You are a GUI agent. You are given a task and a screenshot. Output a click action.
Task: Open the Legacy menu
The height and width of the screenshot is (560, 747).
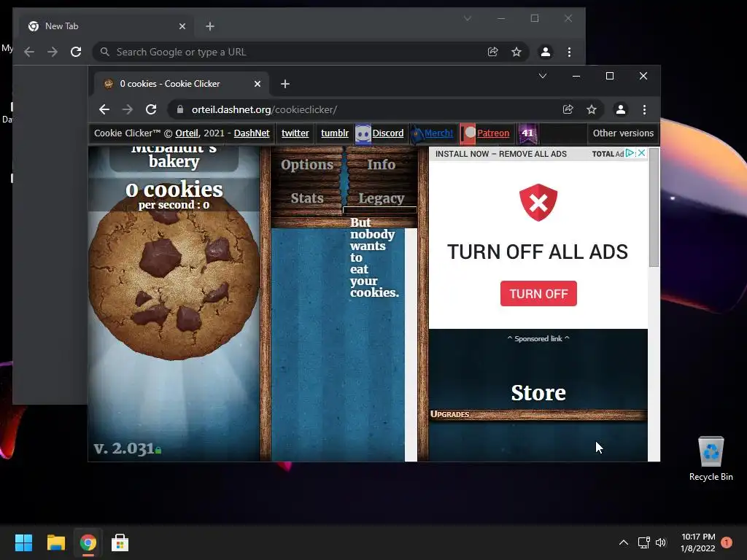[x=381, y=198]
